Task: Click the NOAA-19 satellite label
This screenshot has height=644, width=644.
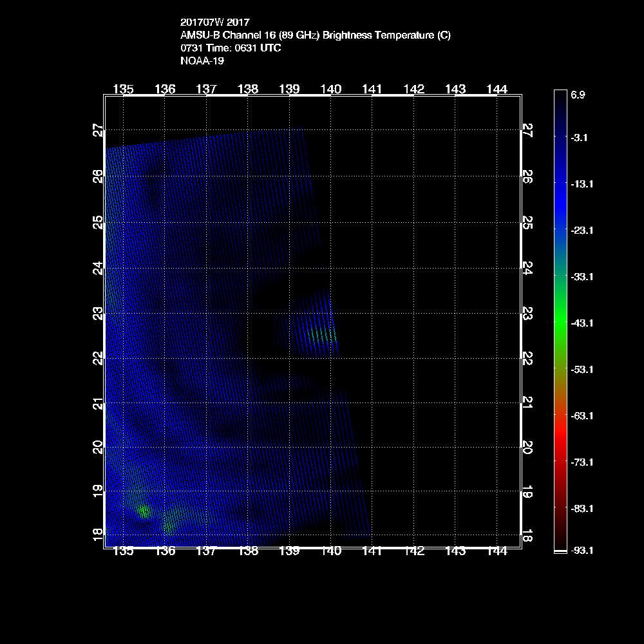Action: [202, 61]
